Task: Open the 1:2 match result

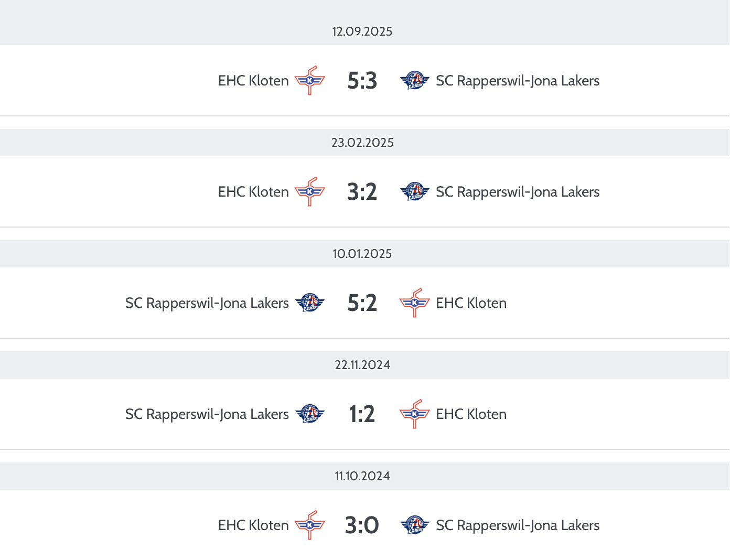Action: click(x=362, y=414)
